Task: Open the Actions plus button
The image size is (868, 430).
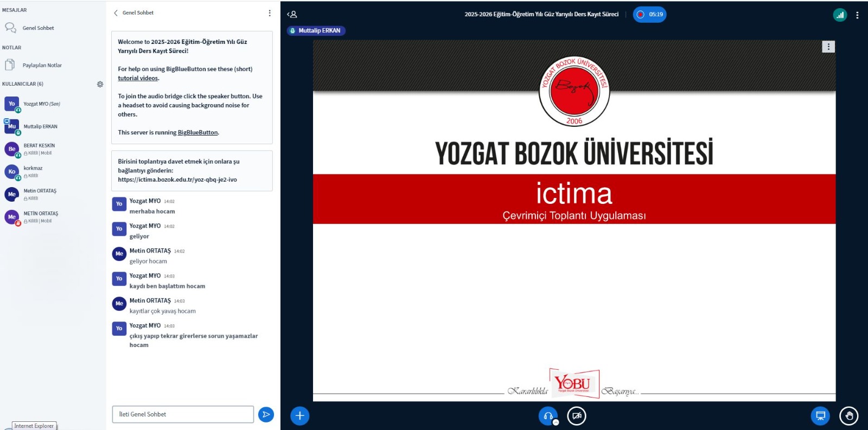Action: pos(300,416)
